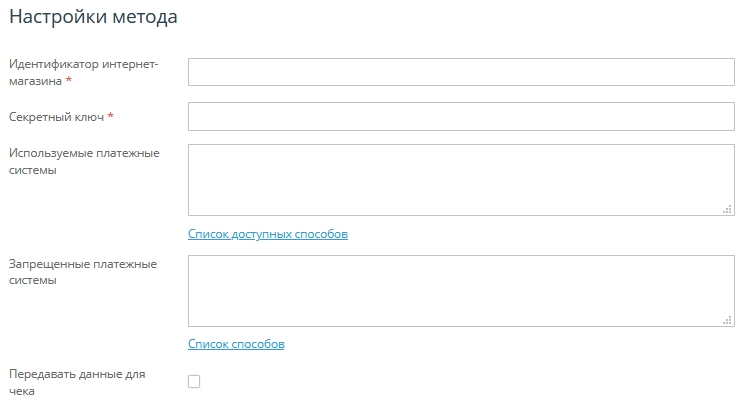Click red asterisk beside Секретный ключ

110,117
